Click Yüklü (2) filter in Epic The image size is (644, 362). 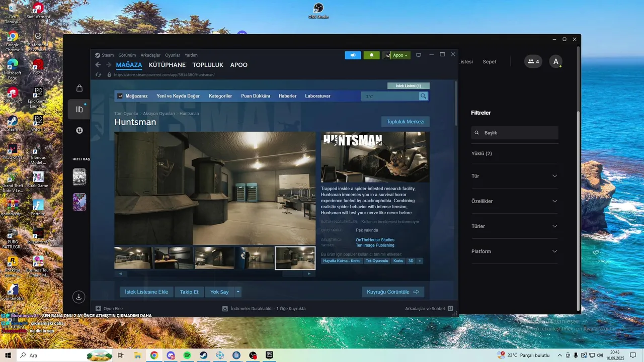point(481,153)
